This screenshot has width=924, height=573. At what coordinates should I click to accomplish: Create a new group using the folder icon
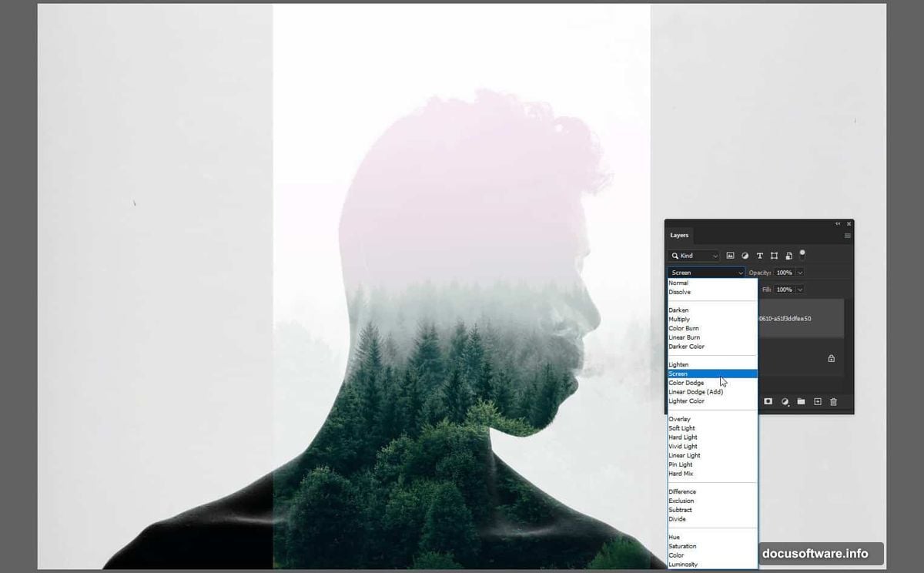(802, 401)
